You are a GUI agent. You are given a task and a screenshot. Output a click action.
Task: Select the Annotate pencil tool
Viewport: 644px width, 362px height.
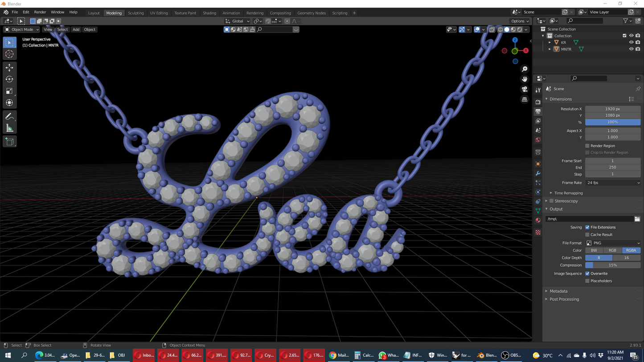click(x=9, y=117)
